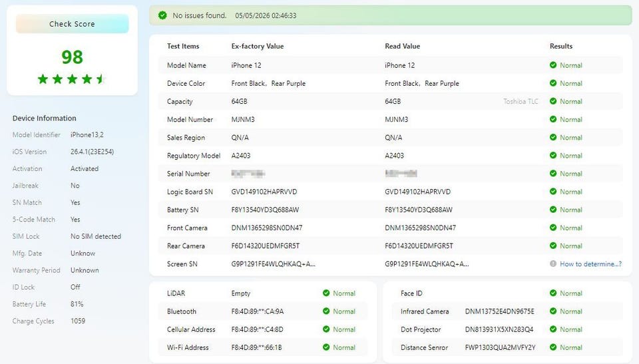639x364 pixels.
Task: Click the green check icon in the Infrared Camera row
Action: pyautogui.click(x=553, y=311)
